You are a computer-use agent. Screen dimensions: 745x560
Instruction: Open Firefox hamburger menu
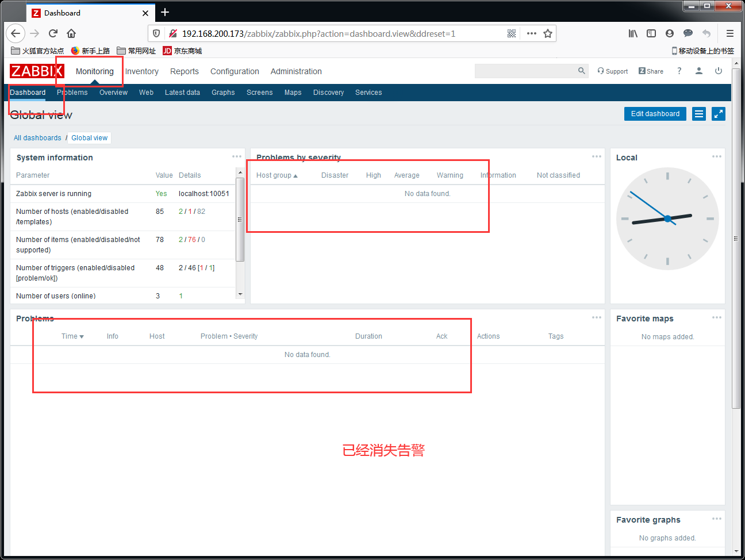pos(730,33)
